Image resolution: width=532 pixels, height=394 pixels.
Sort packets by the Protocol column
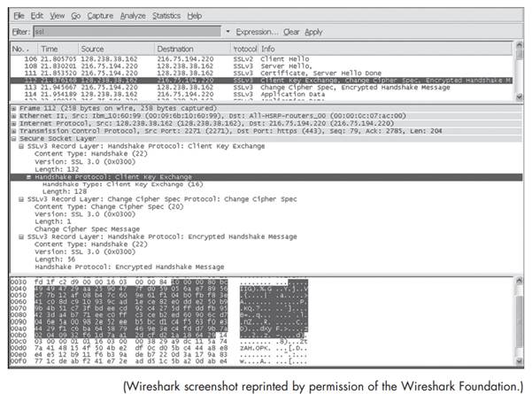(245, 49)
